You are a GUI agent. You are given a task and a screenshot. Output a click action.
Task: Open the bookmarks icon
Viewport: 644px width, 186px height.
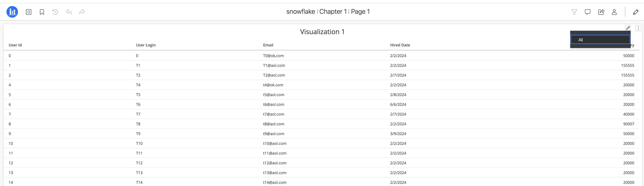point(42,12)
